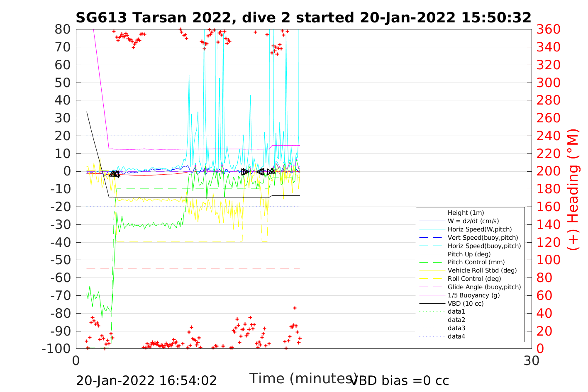
Task: Click the right heading axis tick '100'
Action: (549, 260)
